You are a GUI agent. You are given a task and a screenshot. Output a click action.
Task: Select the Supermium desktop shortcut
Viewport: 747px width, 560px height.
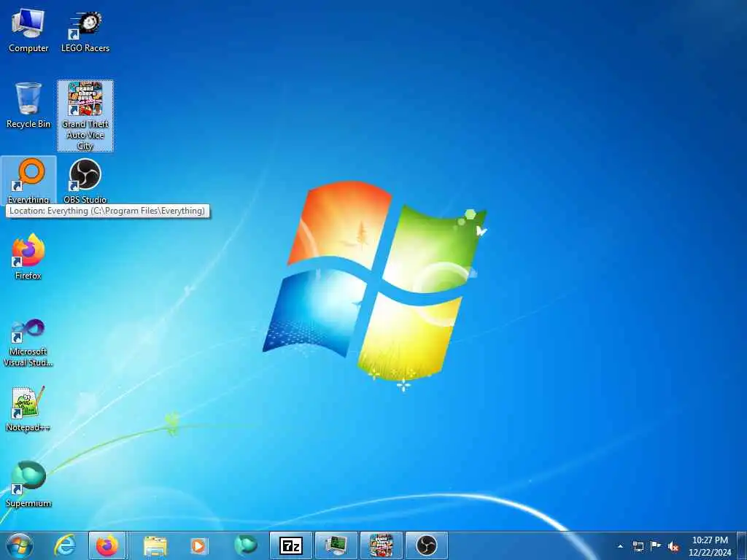(x=28, y=485)
